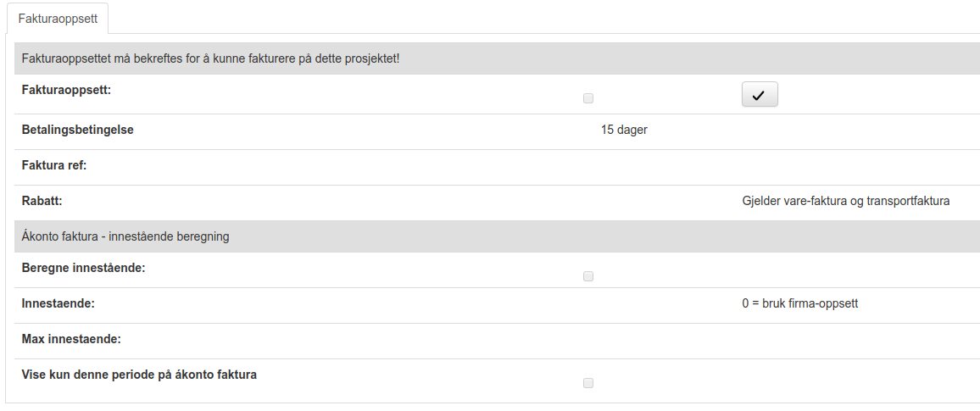This screenshot has width=980, height=411.
Task: Toggle the Fakturaoppsett checkbox
Action: [x=588, y=98]
